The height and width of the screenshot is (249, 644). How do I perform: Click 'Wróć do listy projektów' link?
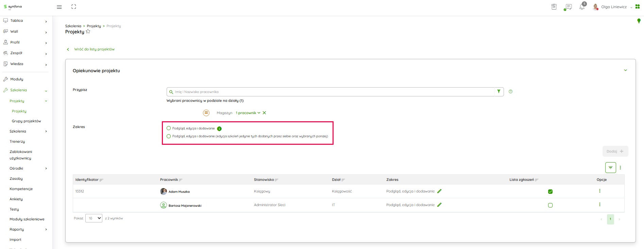(94, 49)
